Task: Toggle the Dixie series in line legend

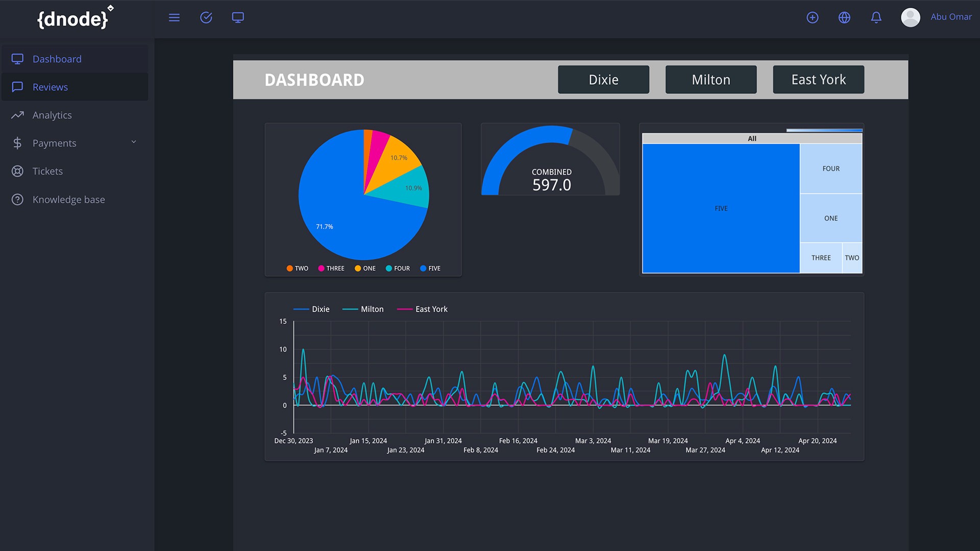Action: click(311, 309)
